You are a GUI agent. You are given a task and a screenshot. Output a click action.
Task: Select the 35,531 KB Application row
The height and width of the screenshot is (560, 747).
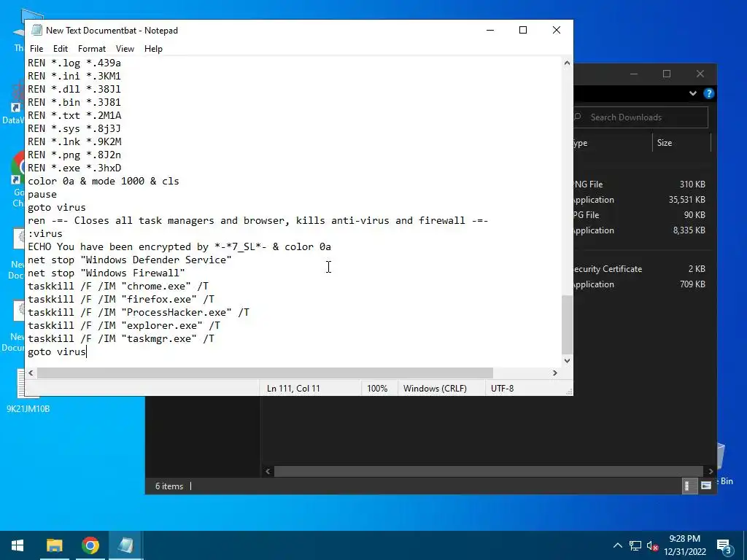pyautogui.click(x=643, y=200)
